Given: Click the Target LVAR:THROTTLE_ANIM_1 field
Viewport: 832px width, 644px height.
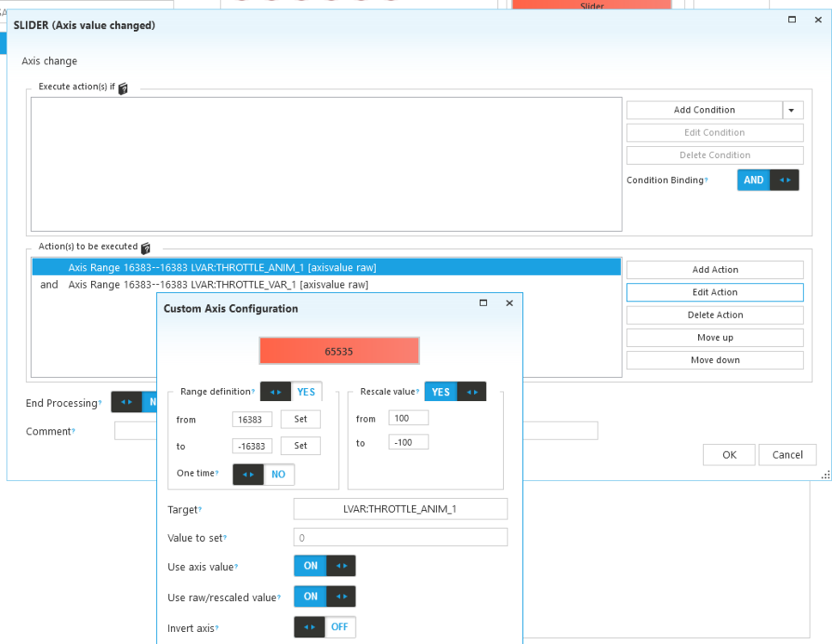Looking at the screenshot, I should (x=400, y=509).
